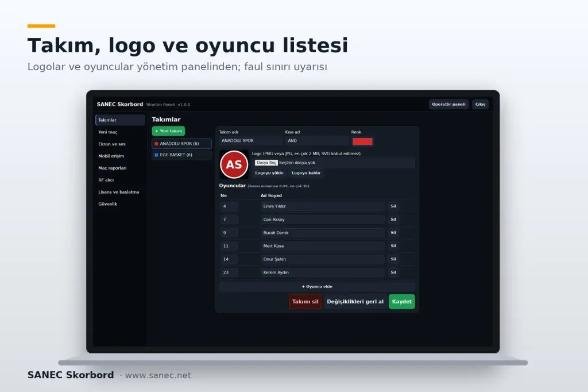Save changes with Kaydet button

[401, 302]
